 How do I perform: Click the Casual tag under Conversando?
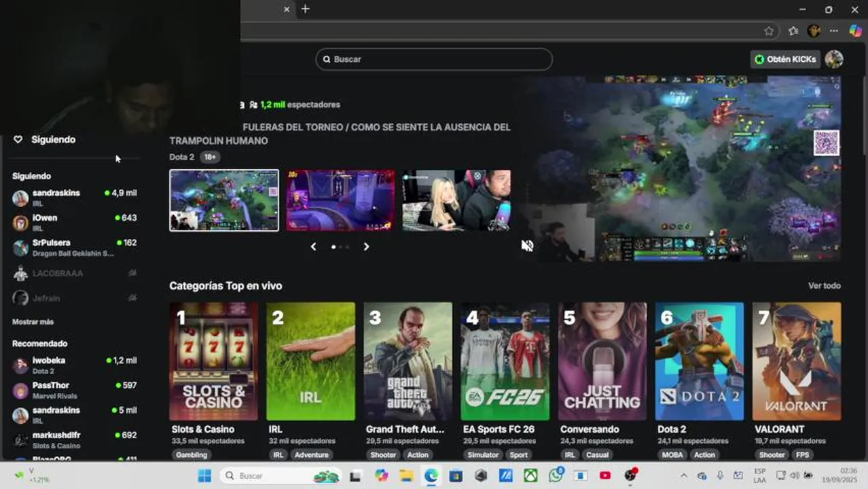pos(597,455)
